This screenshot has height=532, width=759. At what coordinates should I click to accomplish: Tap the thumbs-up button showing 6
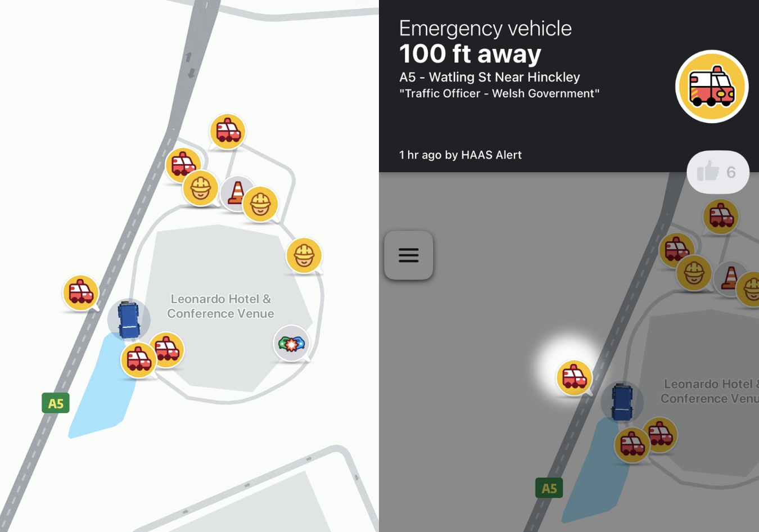pyautogui.click(x=718, y=172)
